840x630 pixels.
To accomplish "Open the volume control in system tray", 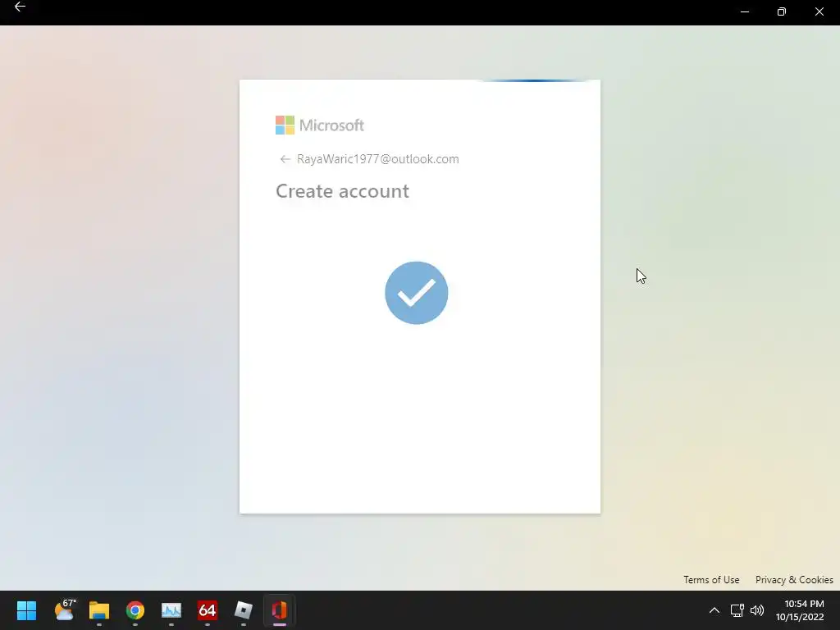I will (757, 610).
